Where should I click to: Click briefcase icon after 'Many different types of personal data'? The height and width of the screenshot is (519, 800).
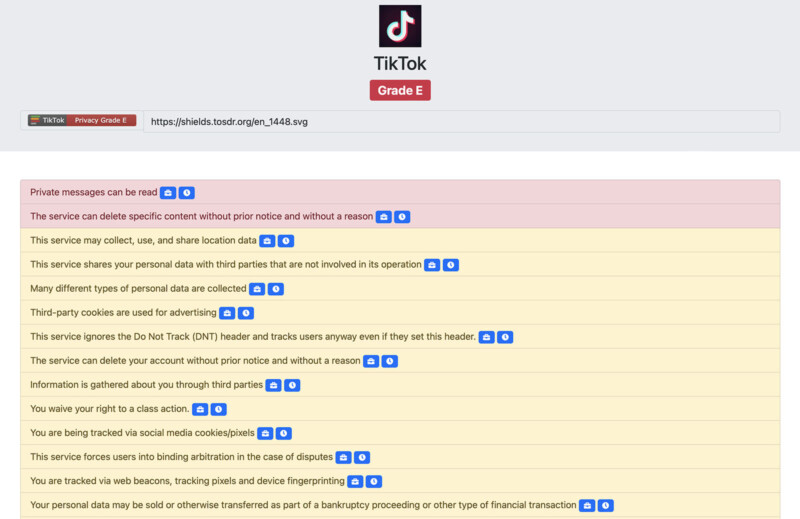coord(257,289)
